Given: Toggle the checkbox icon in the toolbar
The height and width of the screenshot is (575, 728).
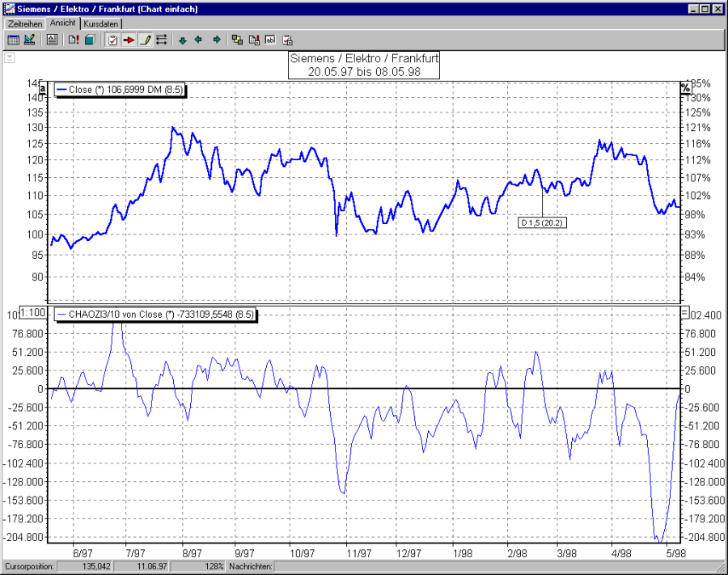Looking at the screenshot, I should click(111, 39).
